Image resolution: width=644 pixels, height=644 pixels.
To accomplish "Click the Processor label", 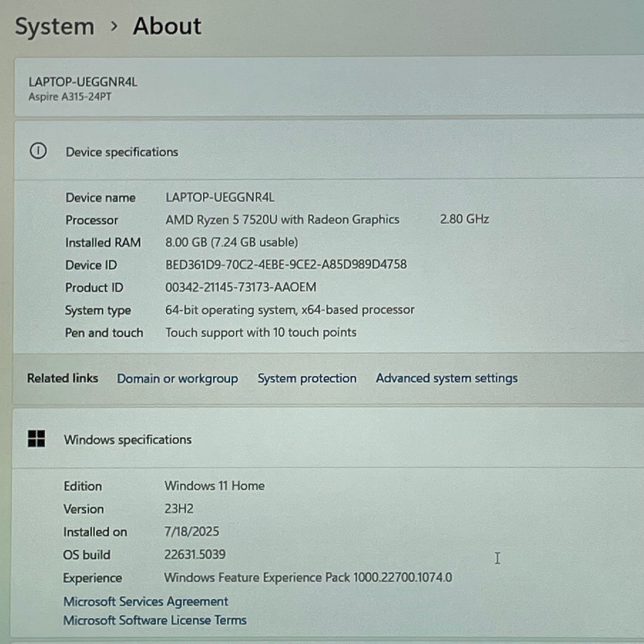I will 92,220.
